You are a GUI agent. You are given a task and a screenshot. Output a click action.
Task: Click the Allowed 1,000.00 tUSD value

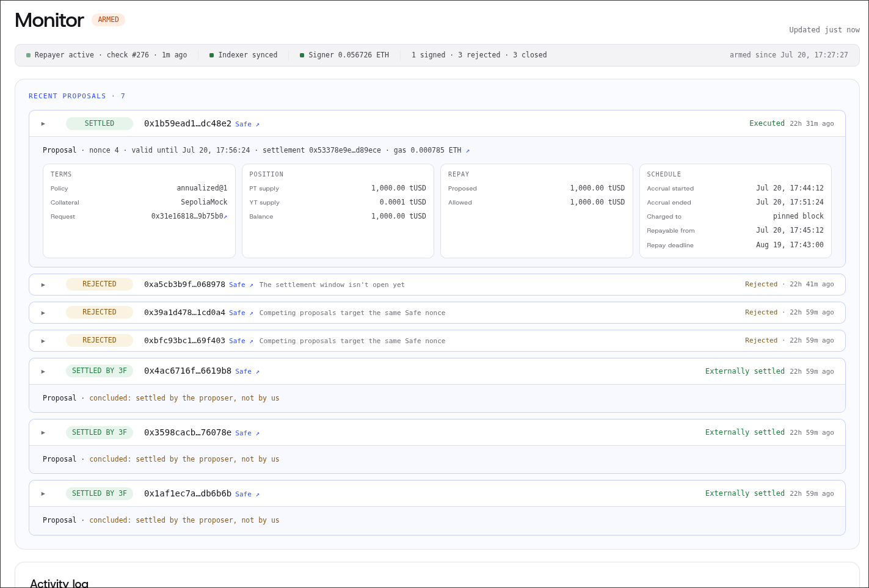coord(597,202)
